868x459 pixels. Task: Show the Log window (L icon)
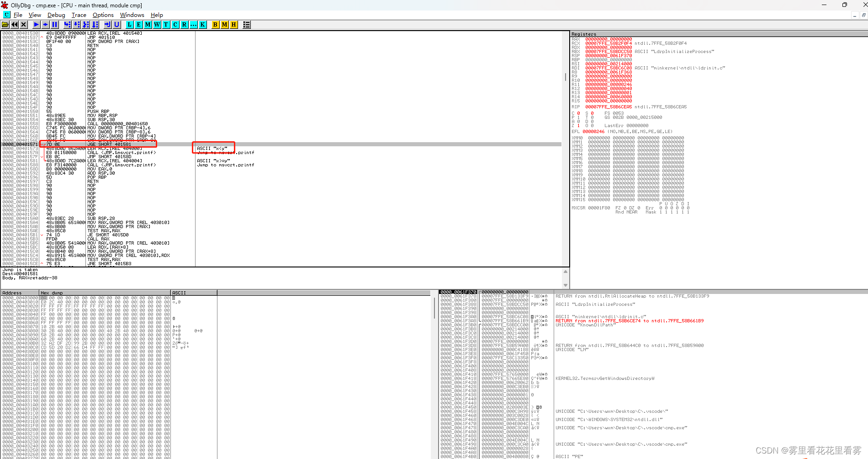coord(130,25)
